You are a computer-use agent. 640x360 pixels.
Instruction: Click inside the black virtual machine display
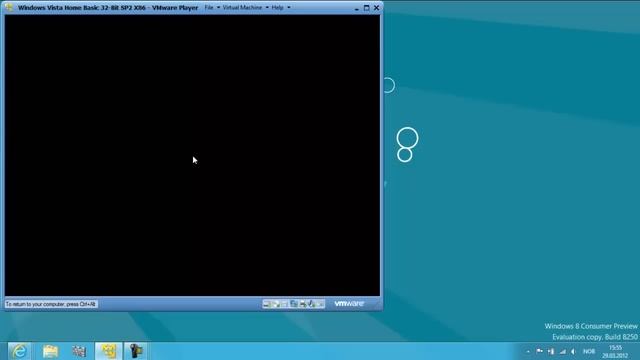(192, 156)
